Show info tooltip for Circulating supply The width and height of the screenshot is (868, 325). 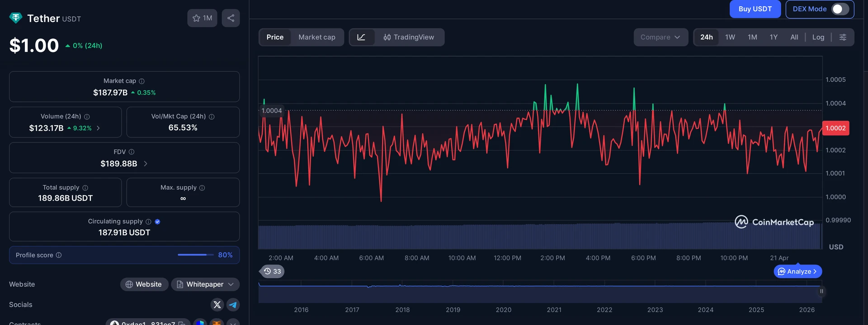(x=148, y=221)
